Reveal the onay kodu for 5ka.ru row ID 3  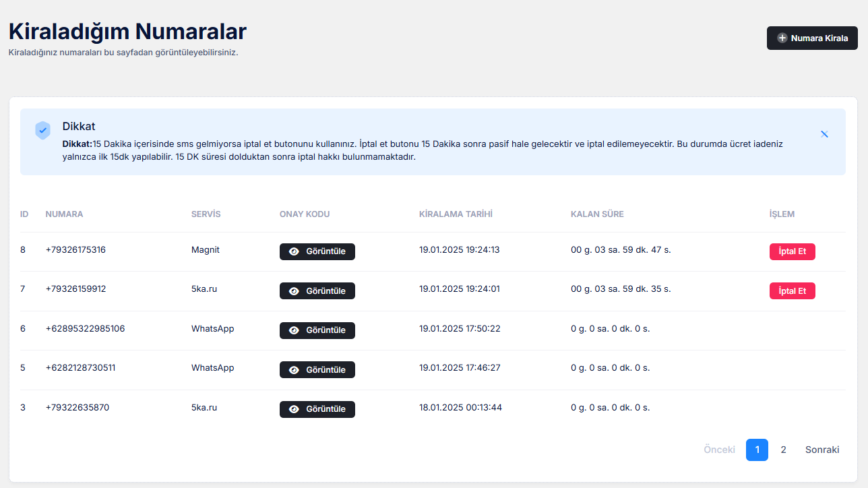317,409
